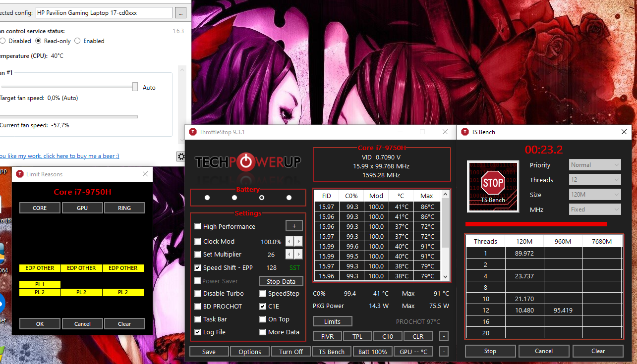Image resolution: width=637 pixels, height=364 pixels.
Task: Click the C10 button
Action: (388, 336)
